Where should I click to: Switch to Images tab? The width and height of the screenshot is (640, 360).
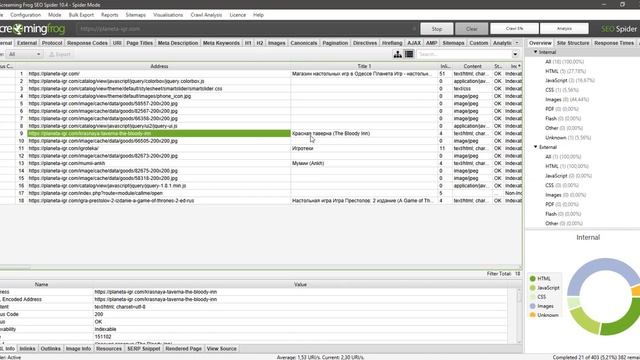click(277, 43)
